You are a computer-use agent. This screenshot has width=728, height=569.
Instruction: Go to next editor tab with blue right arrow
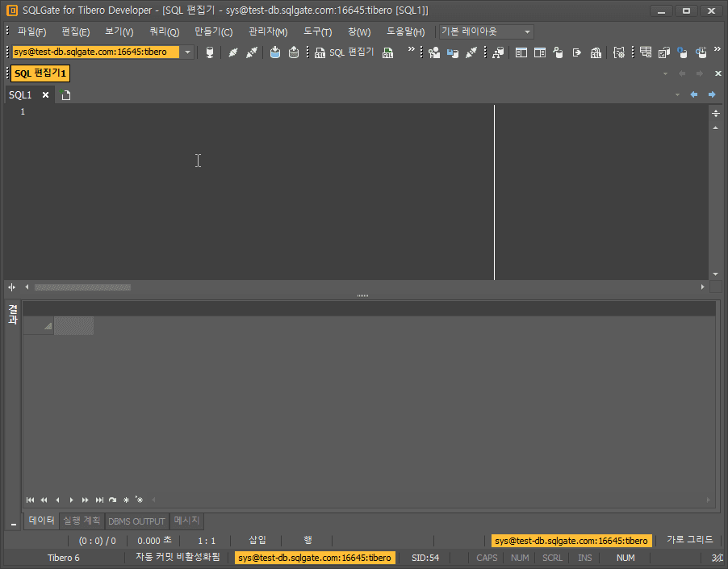click(712, 94)
